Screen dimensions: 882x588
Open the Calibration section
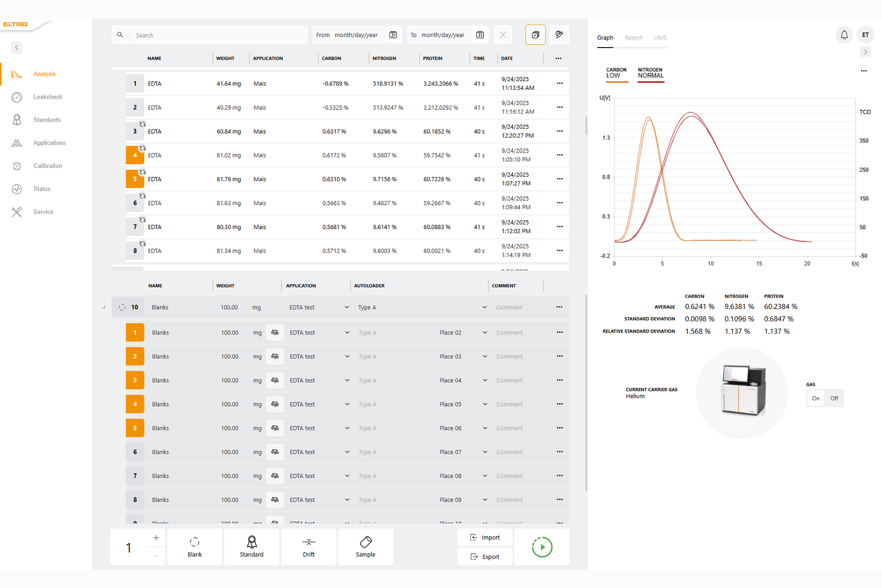coord(48,166)
